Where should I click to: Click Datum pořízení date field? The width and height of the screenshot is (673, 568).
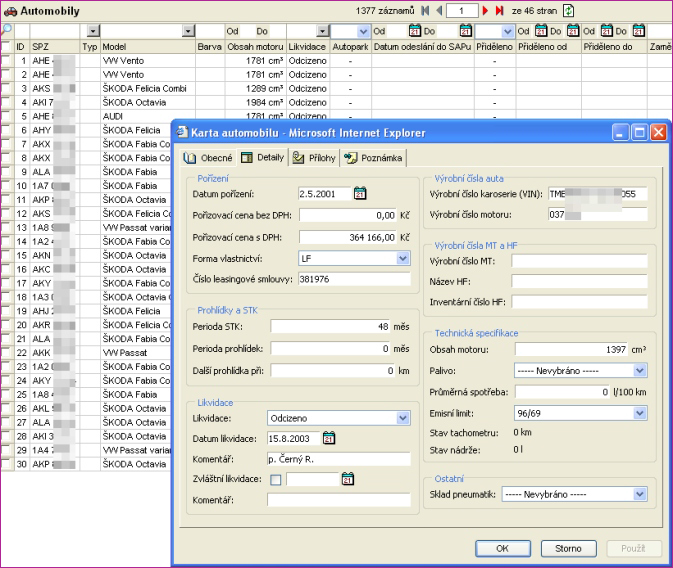[x=325, y=194]
